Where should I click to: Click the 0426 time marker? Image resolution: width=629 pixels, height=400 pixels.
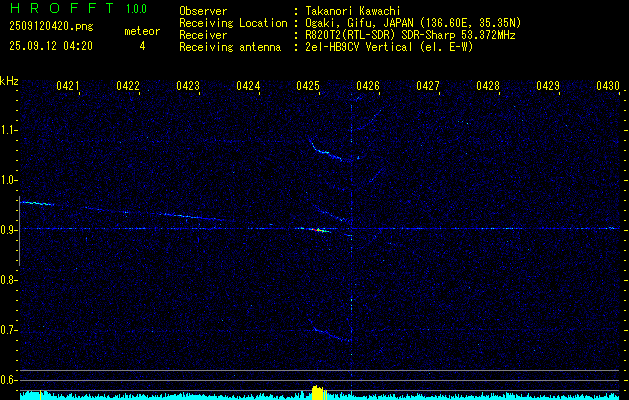[368, 86]
